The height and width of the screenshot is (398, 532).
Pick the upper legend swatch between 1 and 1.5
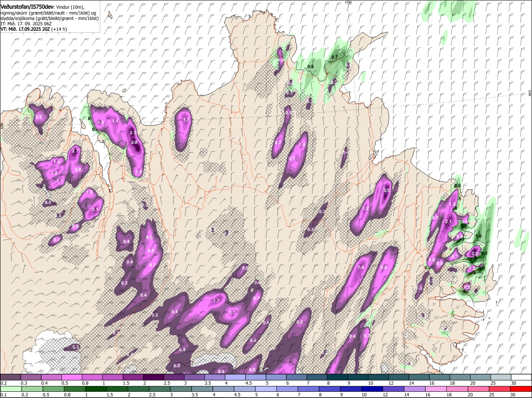tap(113, 377)
